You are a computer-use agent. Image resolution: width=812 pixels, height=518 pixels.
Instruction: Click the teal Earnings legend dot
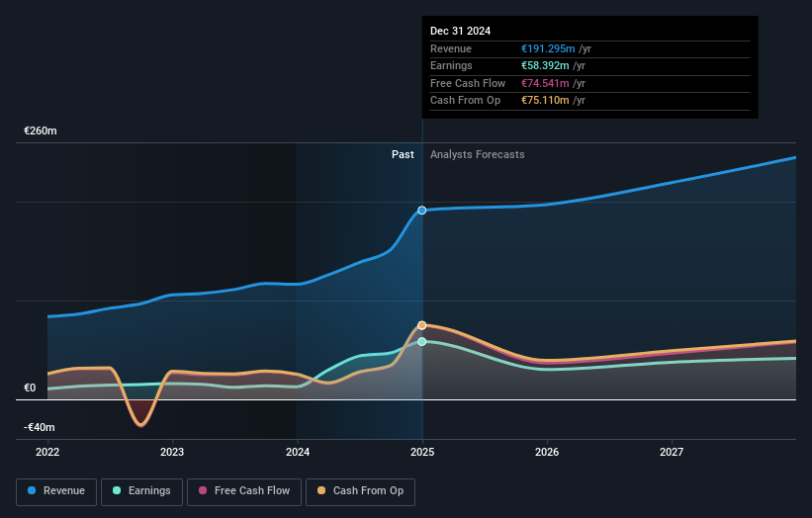coord(117,490)
